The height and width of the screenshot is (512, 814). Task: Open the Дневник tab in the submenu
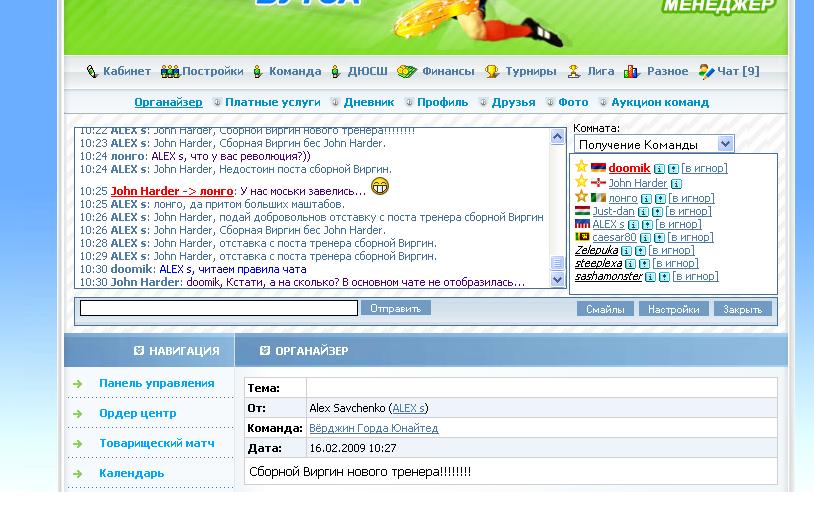click(370, 102)
